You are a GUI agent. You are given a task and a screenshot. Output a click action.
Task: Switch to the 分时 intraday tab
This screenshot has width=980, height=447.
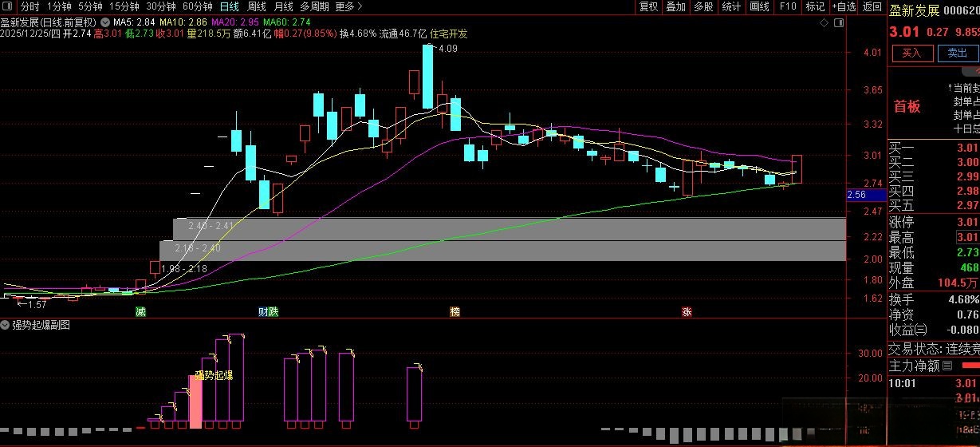(x=30, y=6)
